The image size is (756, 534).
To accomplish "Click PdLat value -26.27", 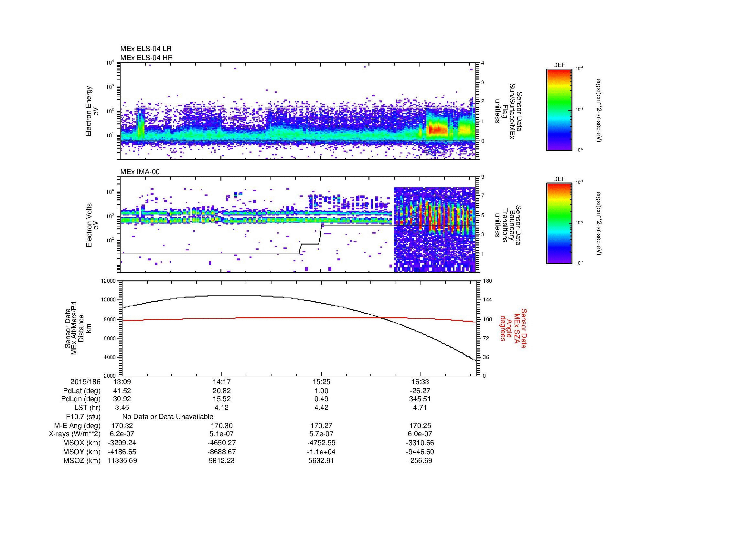I will [420, 391].
